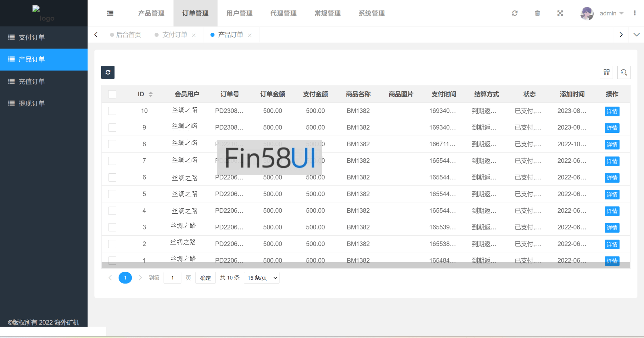Refresh the order table
This screenshot has height=338, width=644.
click(x=108, y=72)
